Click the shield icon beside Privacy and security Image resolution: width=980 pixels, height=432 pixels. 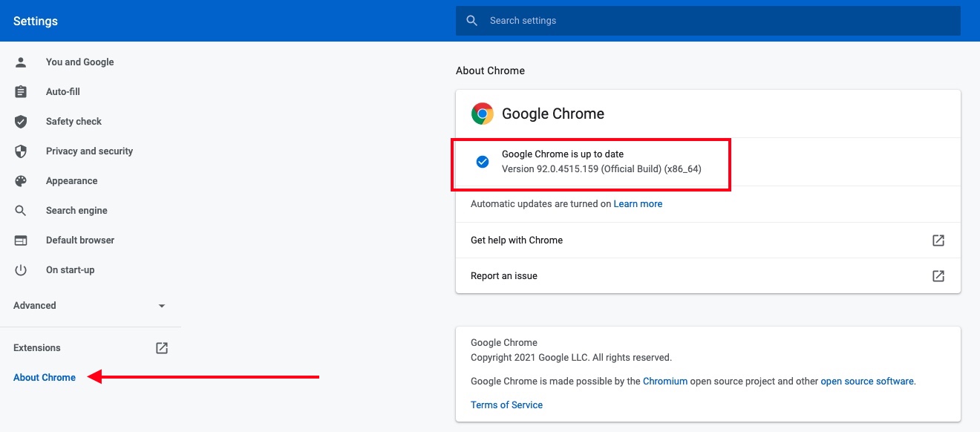pos(21,151)
